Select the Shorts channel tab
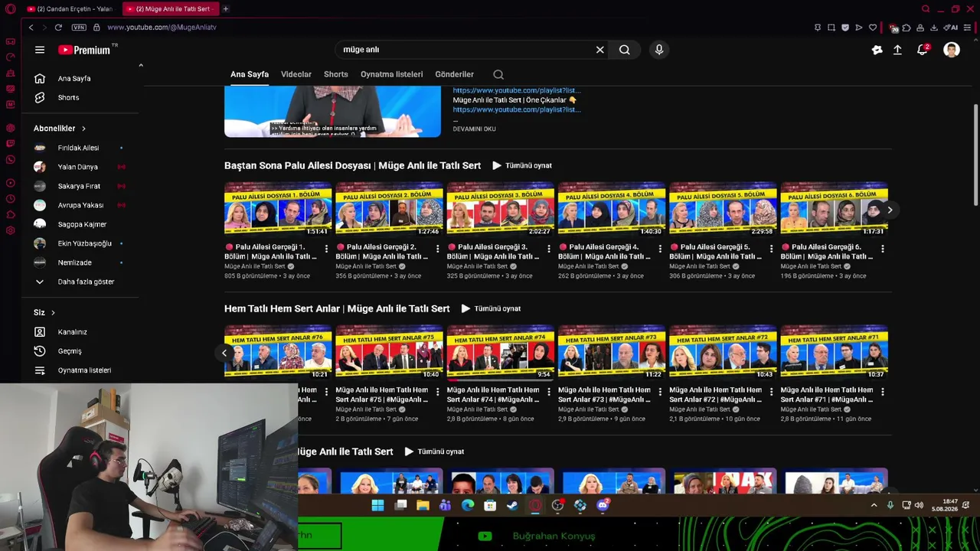 (336, 74)
